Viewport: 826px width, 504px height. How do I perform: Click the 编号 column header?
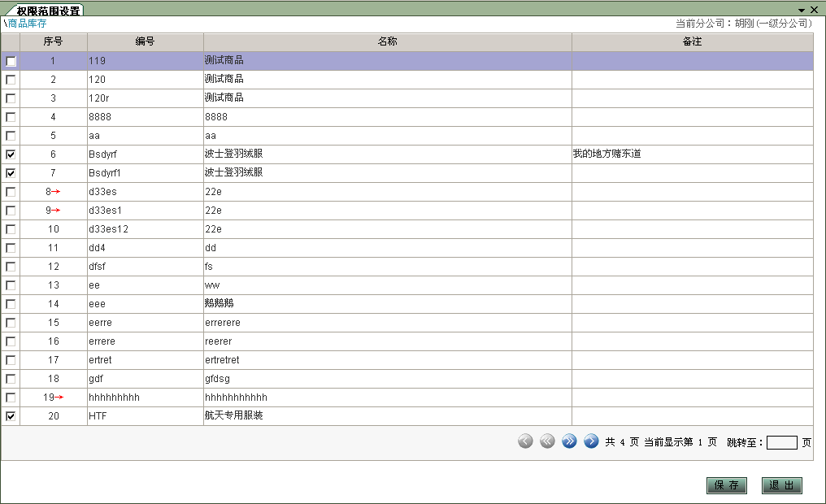click(x=145, y=41)
